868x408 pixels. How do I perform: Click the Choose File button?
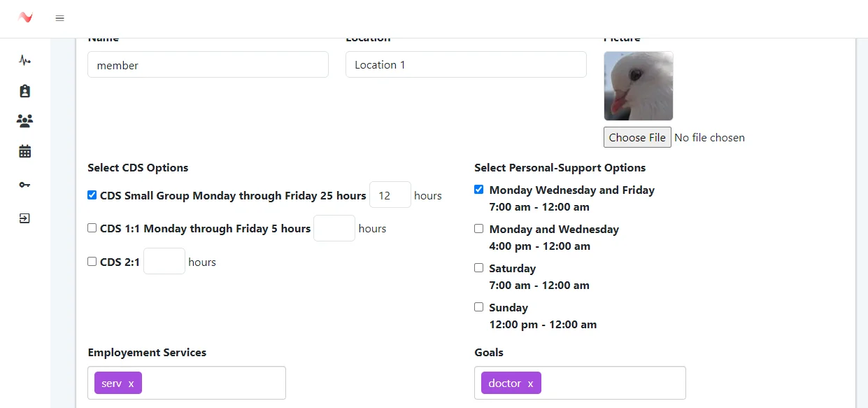click(637, 137)
